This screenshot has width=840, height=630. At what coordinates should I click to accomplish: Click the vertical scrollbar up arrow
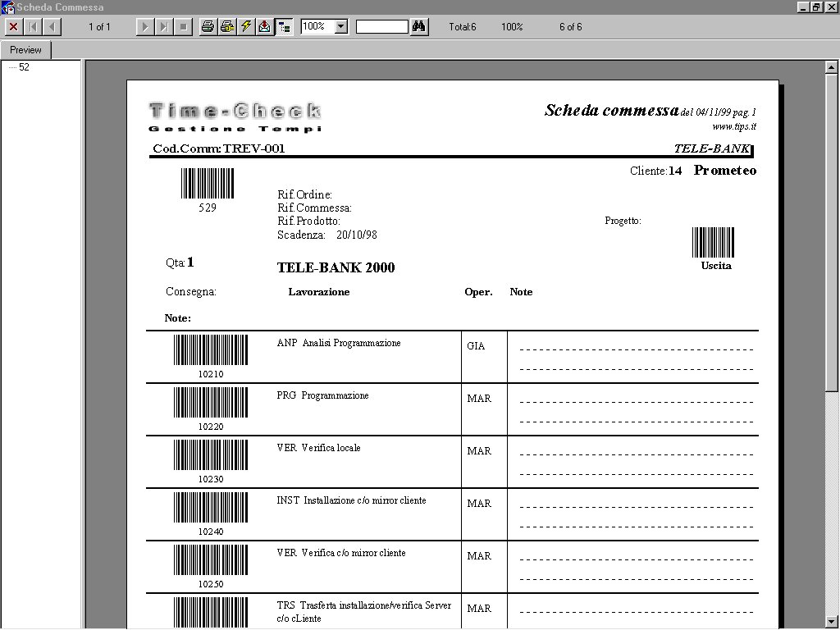832,67
